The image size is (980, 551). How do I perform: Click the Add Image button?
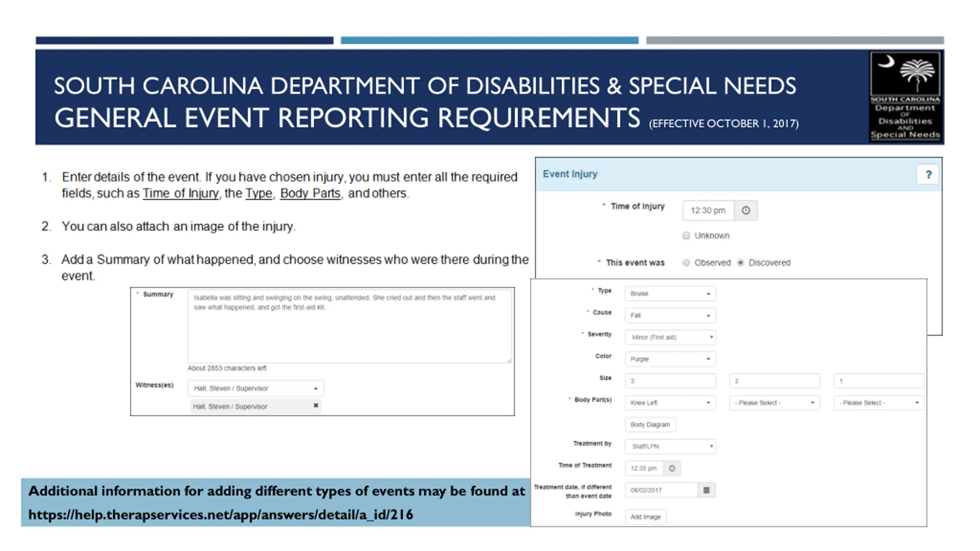[645, 517]
